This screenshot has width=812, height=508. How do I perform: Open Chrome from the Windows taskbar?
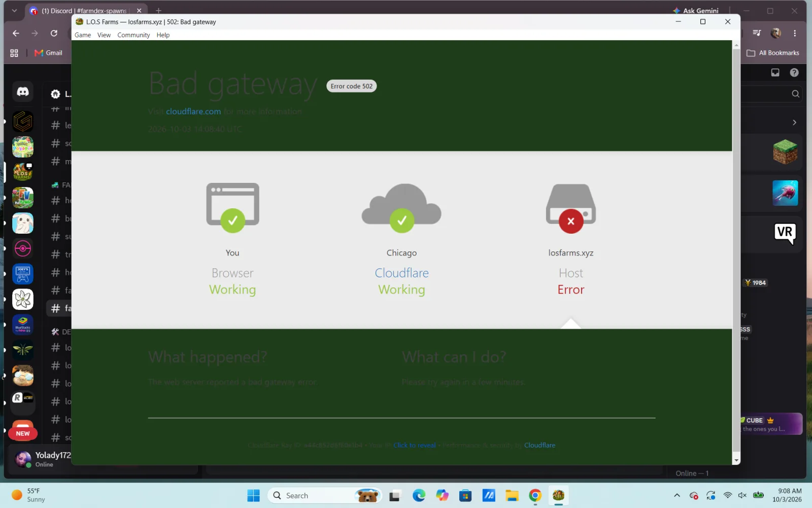point(535,495)
